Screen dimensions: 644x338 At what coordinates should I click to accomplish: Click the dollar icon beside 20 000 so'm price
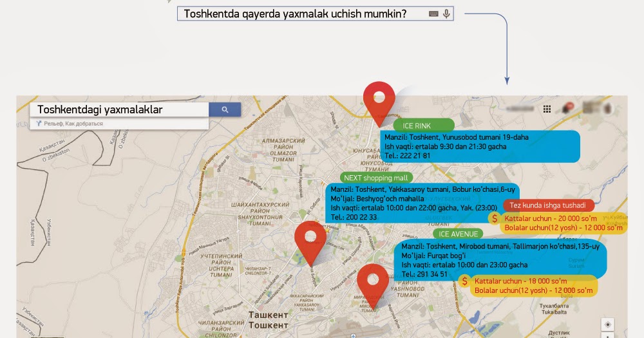[x=495, y=218]
